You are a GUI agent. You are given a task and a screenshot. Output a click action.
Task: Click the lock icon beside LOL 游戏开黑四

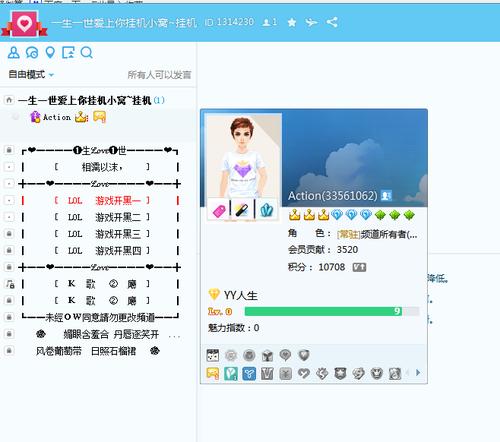click(9, 250)
